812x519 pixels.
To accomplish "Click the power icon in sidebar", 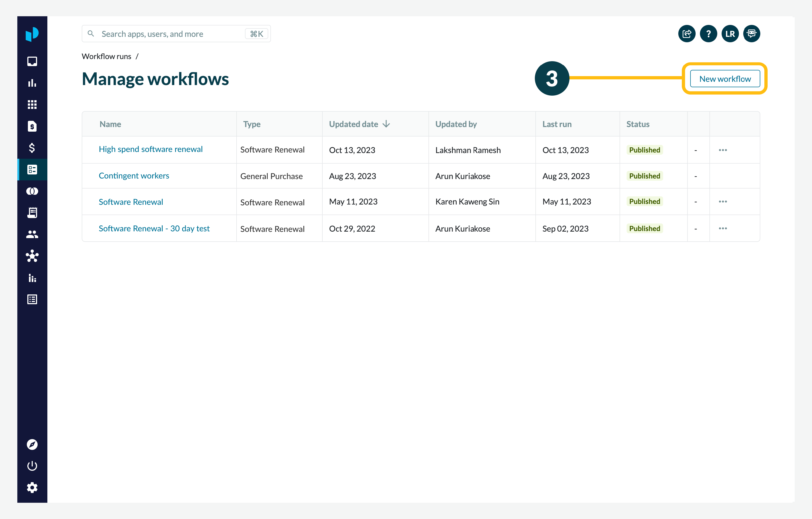I will pyautogui.click(x=32, y=466).
